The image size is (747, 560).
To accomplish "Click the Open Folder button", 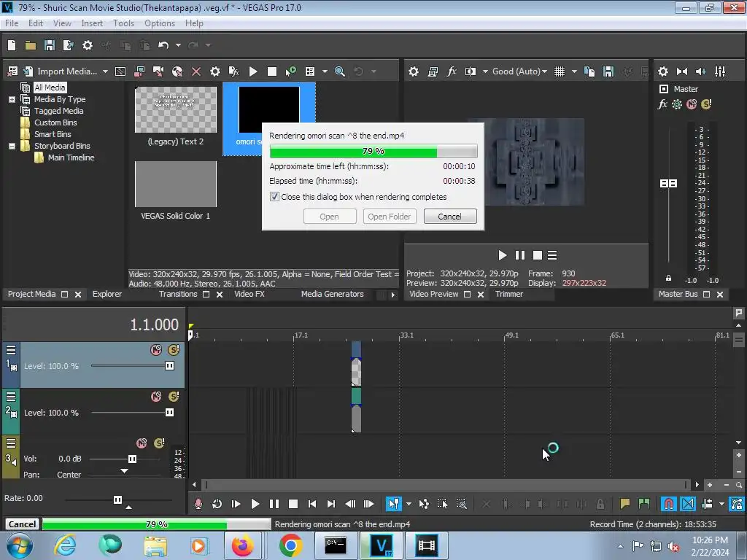I will (x=390, y=216).
